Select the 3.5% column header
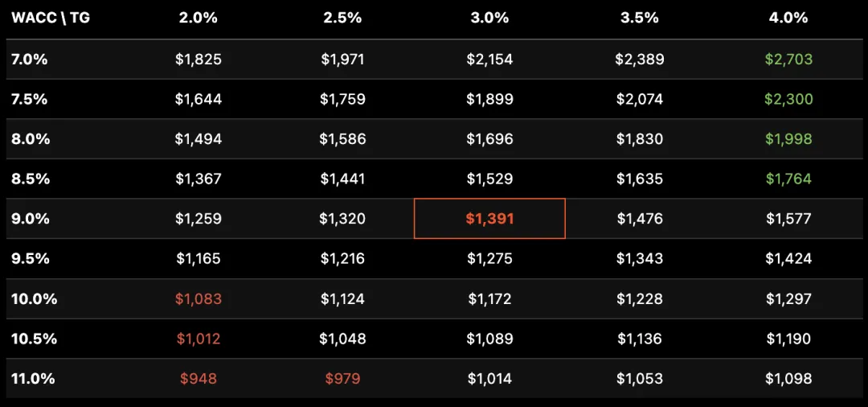 [x=640, y=18]
